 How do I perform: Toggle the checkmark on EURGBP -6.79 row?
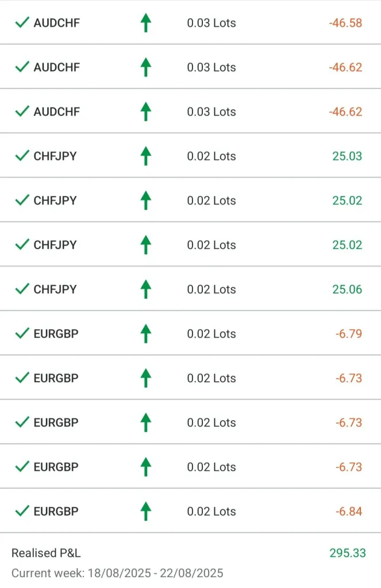22,333
